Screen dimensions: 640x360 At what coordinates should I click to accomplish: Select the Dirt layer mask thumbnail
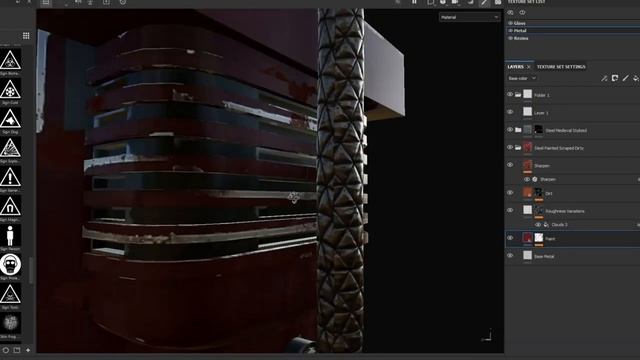pyautogui.click(x=539, y=192)
